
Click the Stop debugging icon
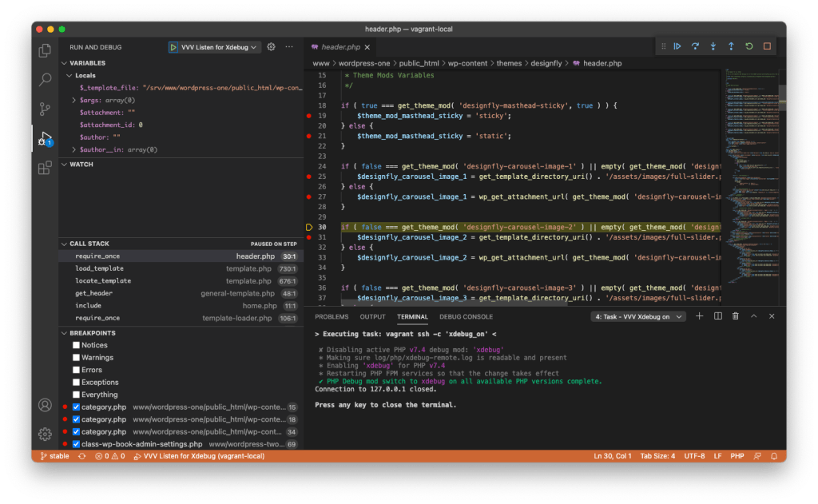[x=767, y=46]
